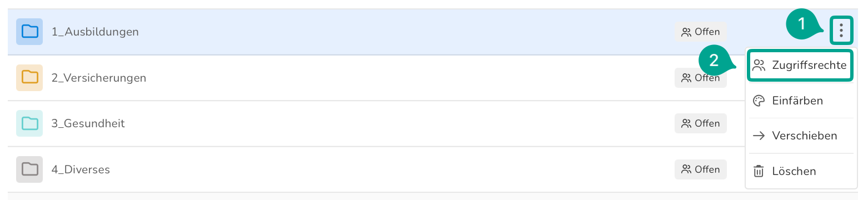Image resolution: width=868 pixels, height=200 pixels.
Task: Click the Offen badge on 4_Diverses
Action: [701, 169]
